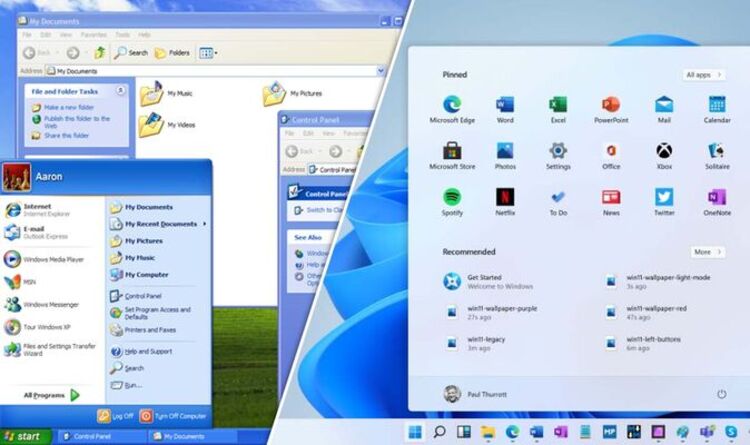Open Search magnifier in Windows 11 taskbar
750x445 pixels.
coord(439,432)
